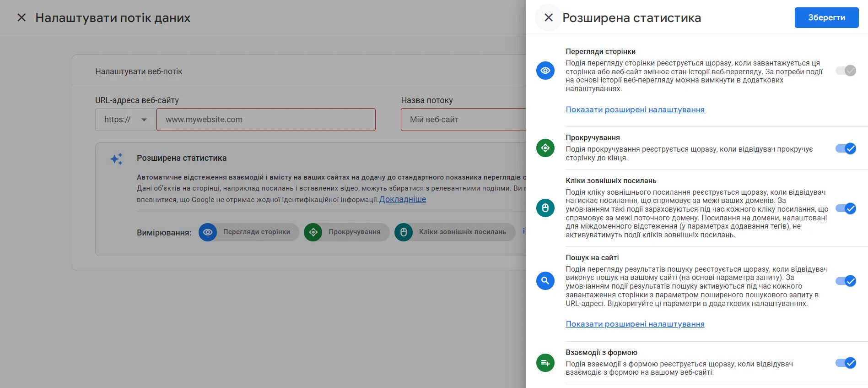
Task: Click the sparkle icon beside Розширена статистика
Action: pyautogui.click(x=117, y=159)
